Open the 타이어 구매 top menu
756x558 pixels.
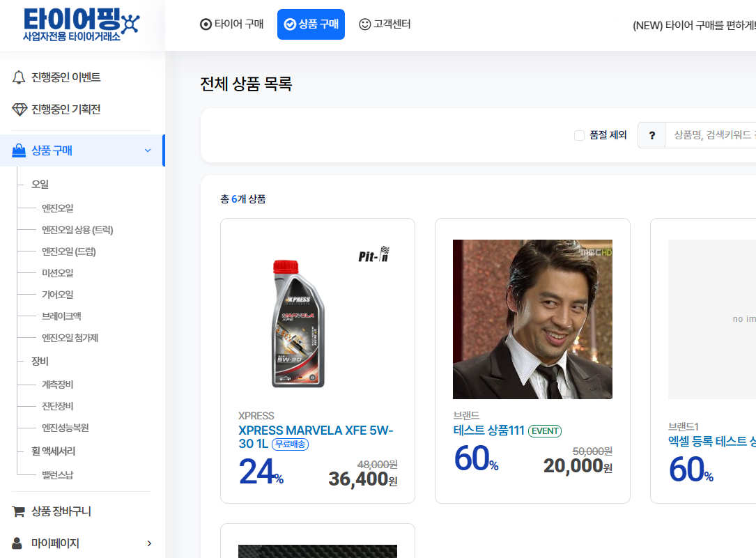(232, 24)
